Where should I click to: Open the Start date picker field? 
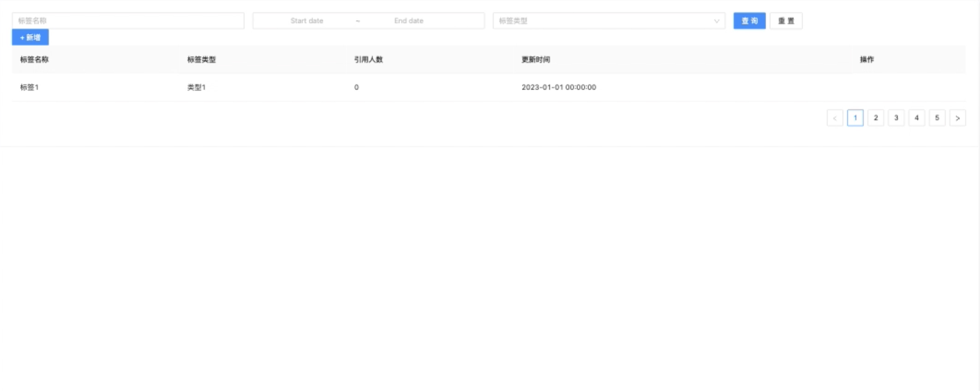307,21
